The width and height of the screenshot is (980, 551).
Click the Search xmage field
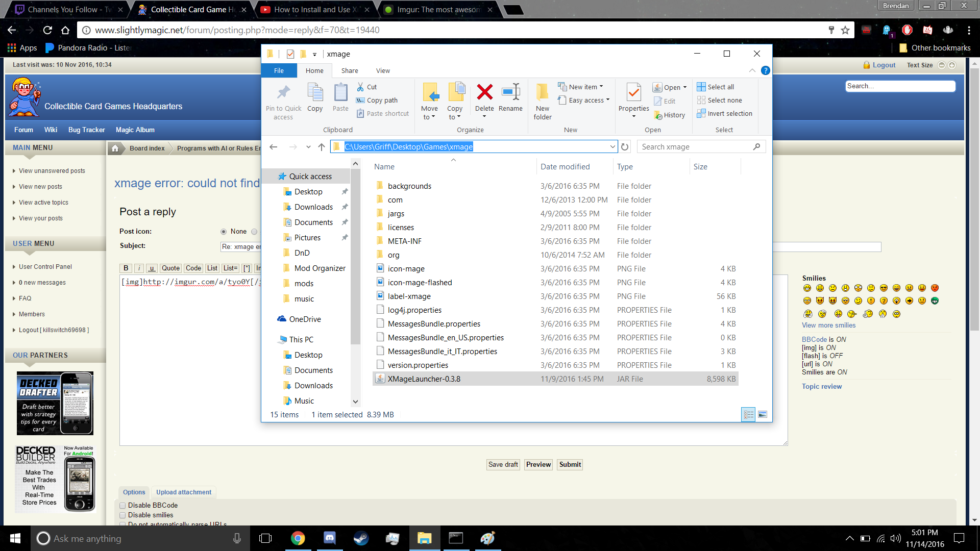[x=701, y=147]
